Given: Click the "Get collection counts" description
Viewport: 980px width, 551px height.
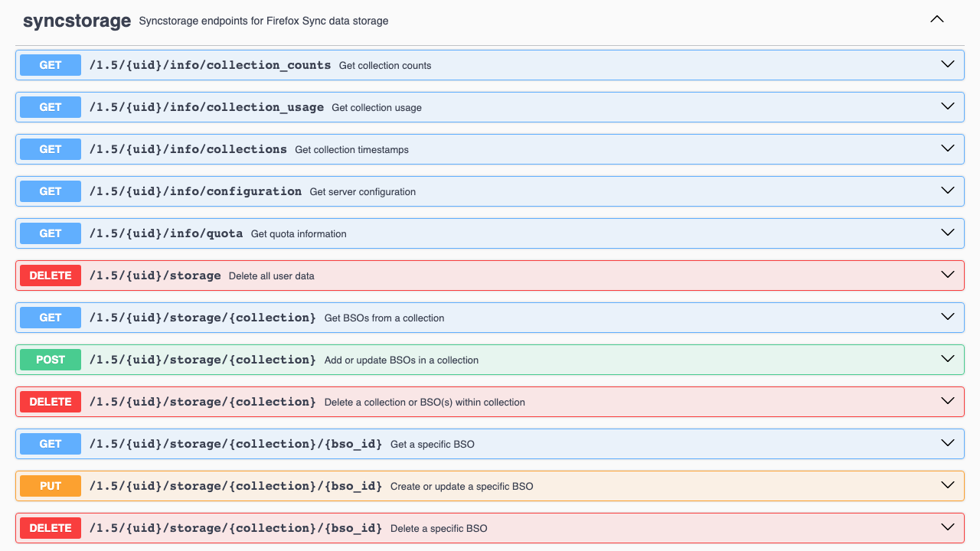Looking at the screenshot, I should 385,66.
